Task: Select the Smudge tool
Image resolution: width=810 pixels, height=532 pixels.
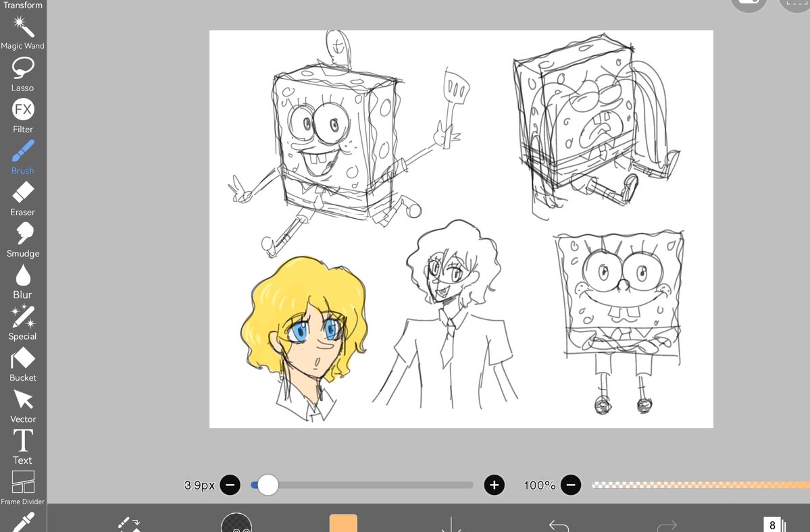Action: coord(23,240)
